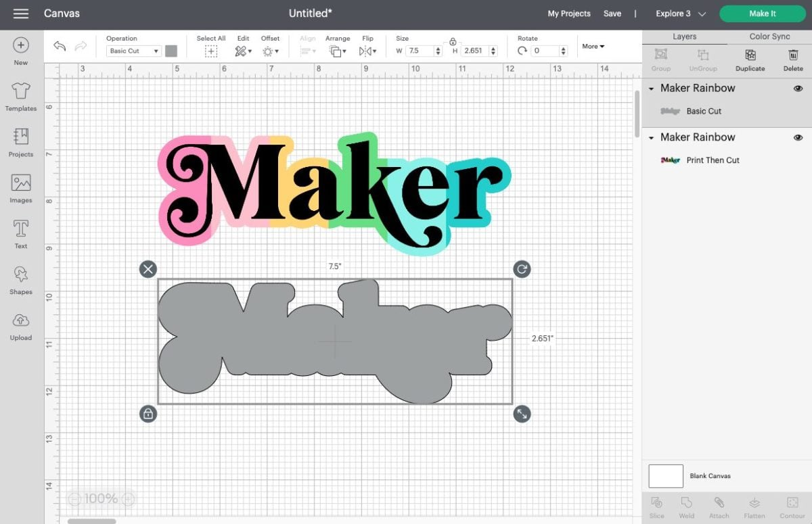Hide the first Maker Rainbow layer
This screenshot has height=524, width=812.
tap(798, 89)
